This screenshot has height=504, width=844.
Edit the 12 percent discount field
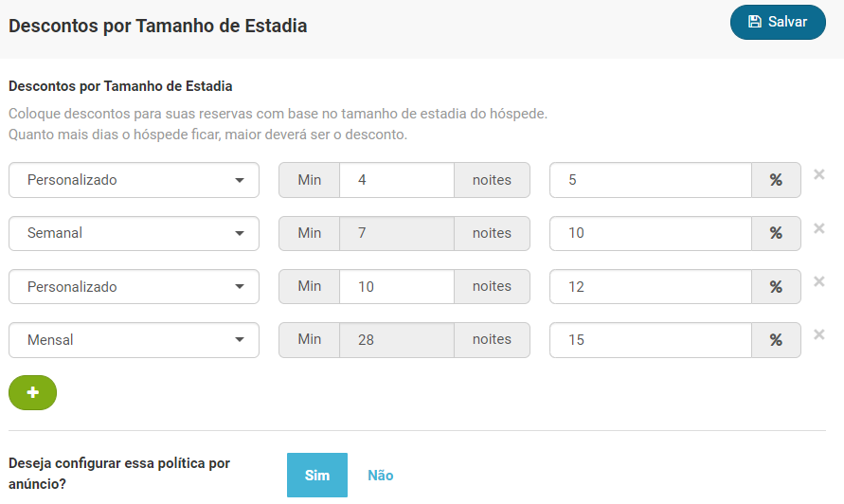650,286
